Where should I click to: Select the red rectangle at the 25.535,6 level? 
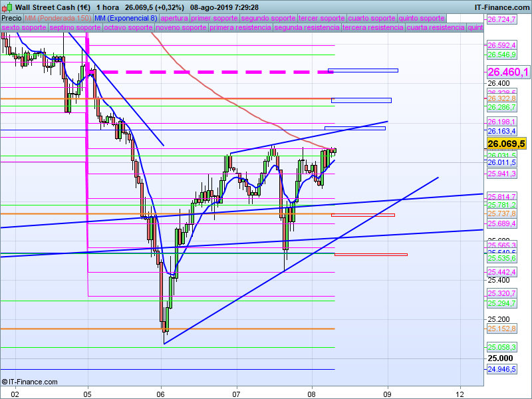371,255
